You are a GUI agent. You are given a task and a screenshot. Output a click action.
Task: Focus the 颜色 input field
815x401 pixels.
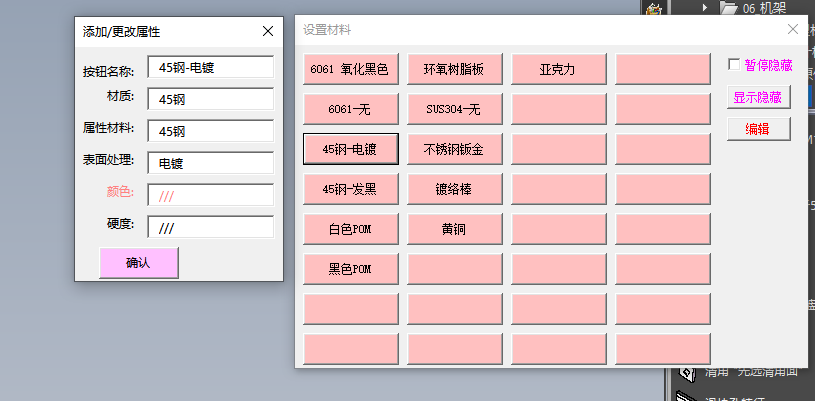tap(211, 195)
